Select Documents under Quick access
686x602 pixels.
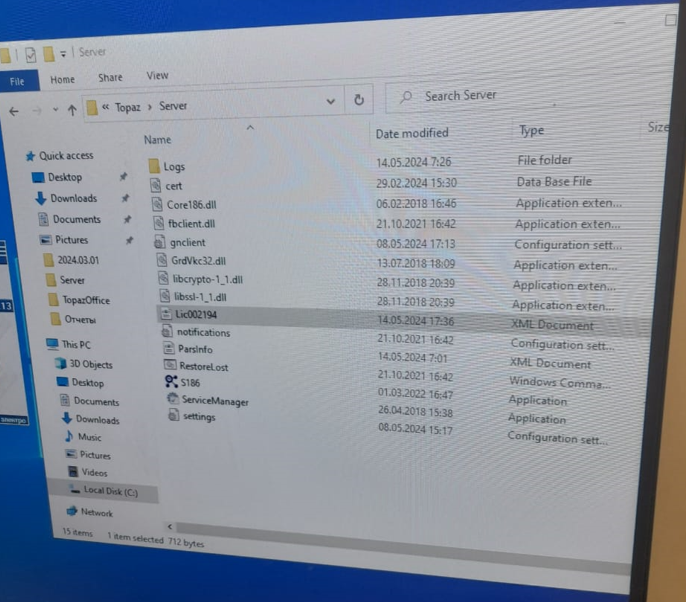[77, 219]
